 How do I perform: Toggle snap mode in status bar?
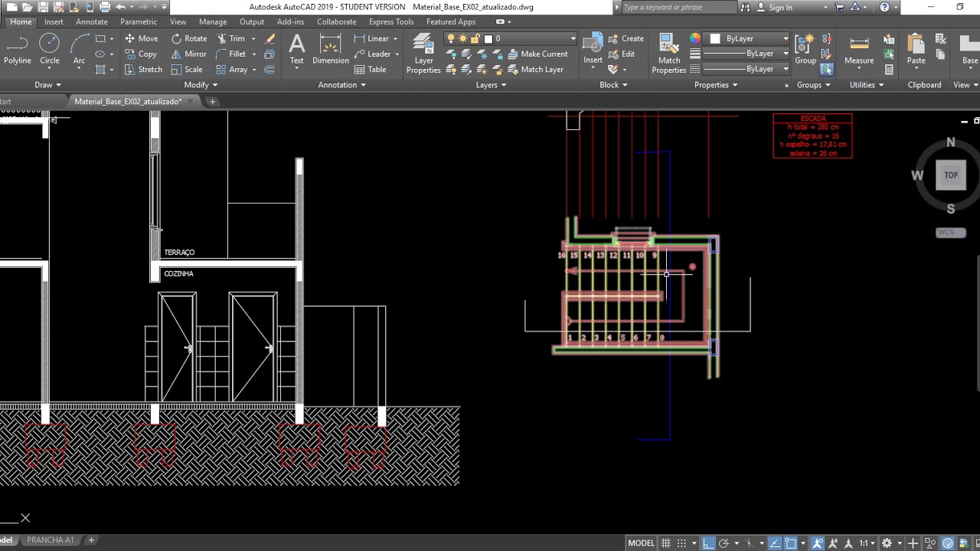(x=681, y=543)
